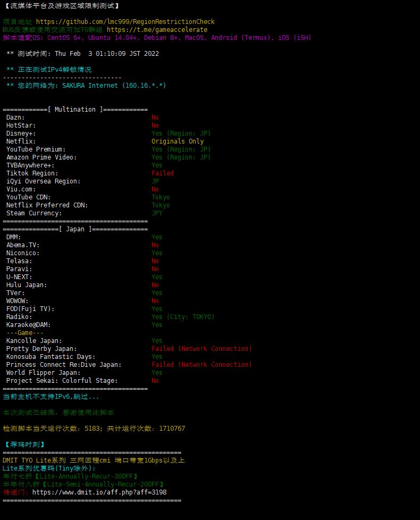The height and width of the screenshot is (520, 420).
Task: Click the FOD(Fuji TV) label
Action: click(30, 309)
